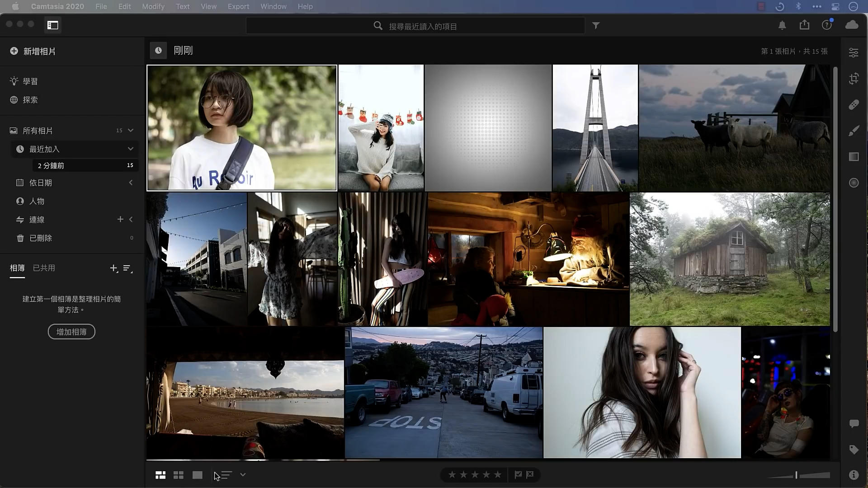Open the Modify menu
Screen dimensions: 868x488
153,6
